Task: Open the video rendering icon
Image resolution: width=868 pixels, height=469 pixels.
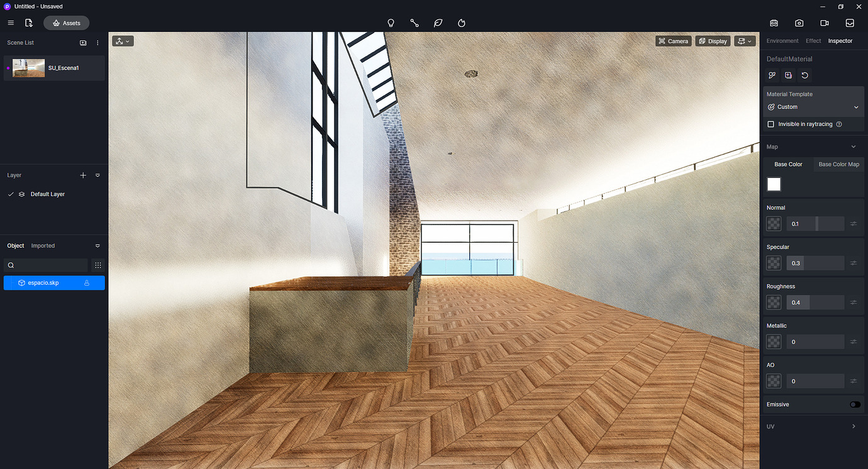Action: pos(825,23)
